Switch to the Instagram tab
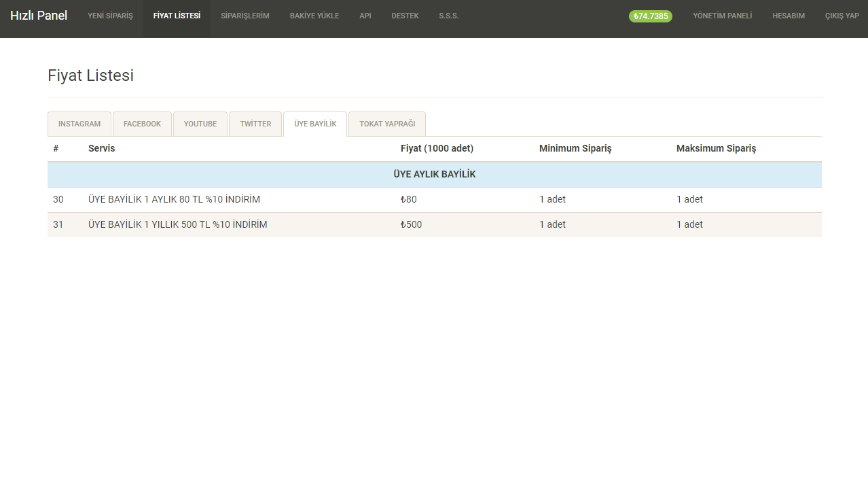The image size is (868, 482). click(79, 124)
